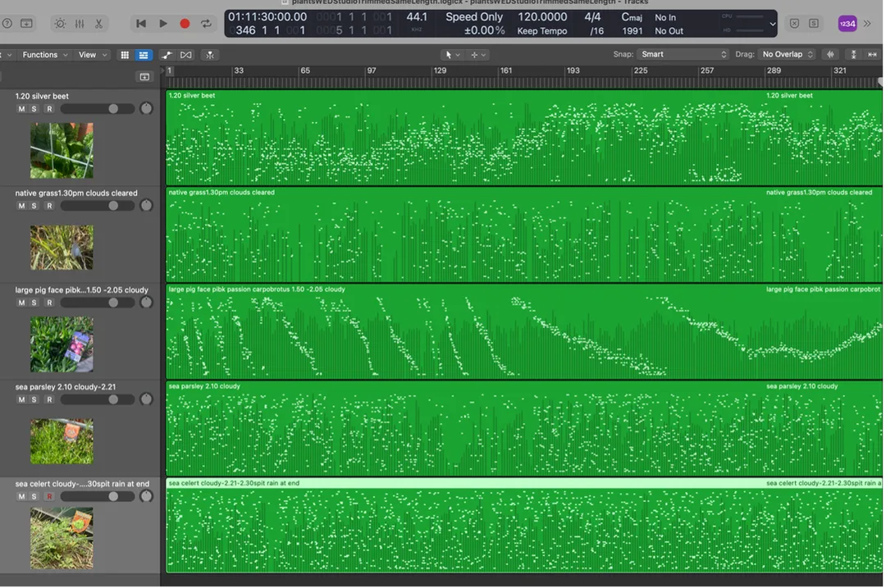Viewport: 886px width, 588px height.
Task: Open the secondary command-click tool menu
Action: point(478,55)
